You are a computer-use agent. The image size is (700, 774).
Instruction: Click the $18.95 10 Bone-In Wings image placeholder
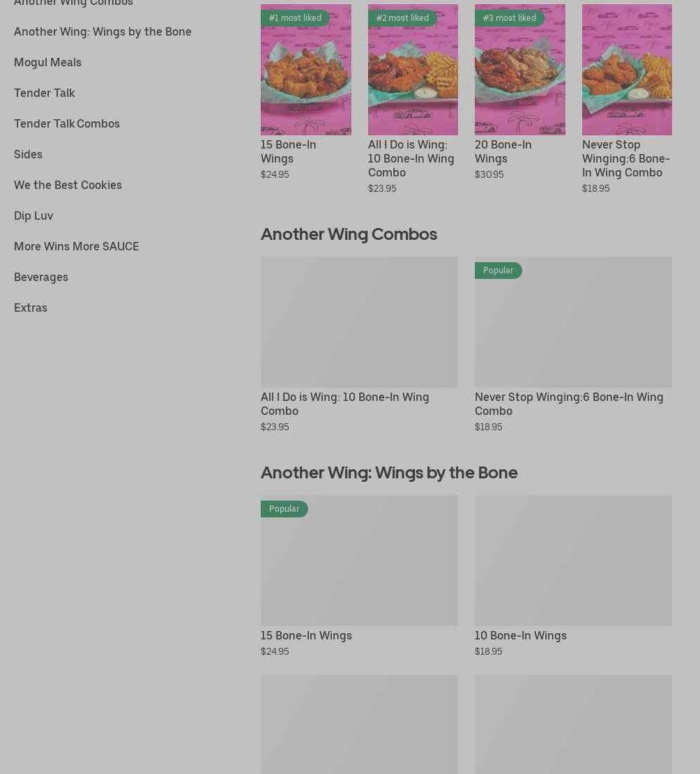(x=573, y=561)
